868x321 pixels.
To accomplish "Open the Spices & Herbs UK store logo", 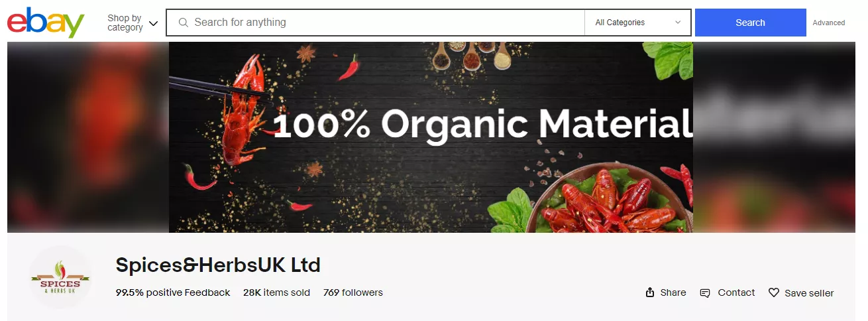I will pos(60,277).
